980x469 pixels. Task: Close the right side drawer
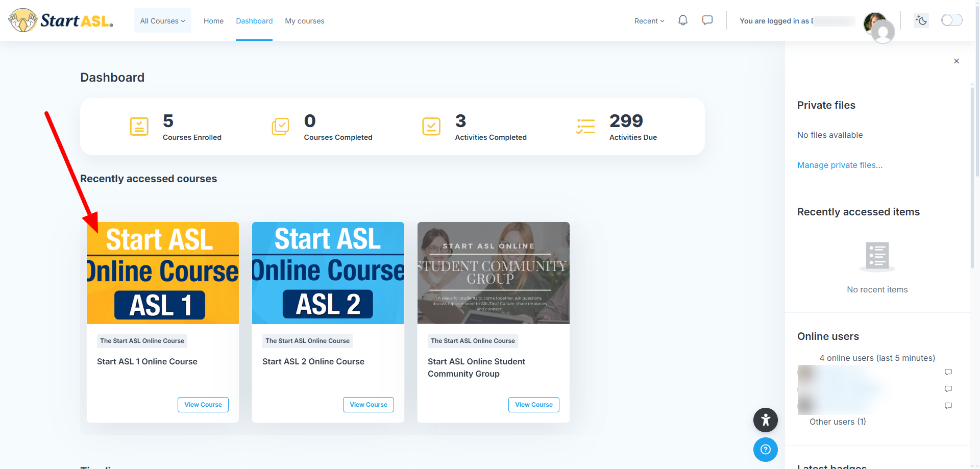pyautogui.click(x=957, y=61)
